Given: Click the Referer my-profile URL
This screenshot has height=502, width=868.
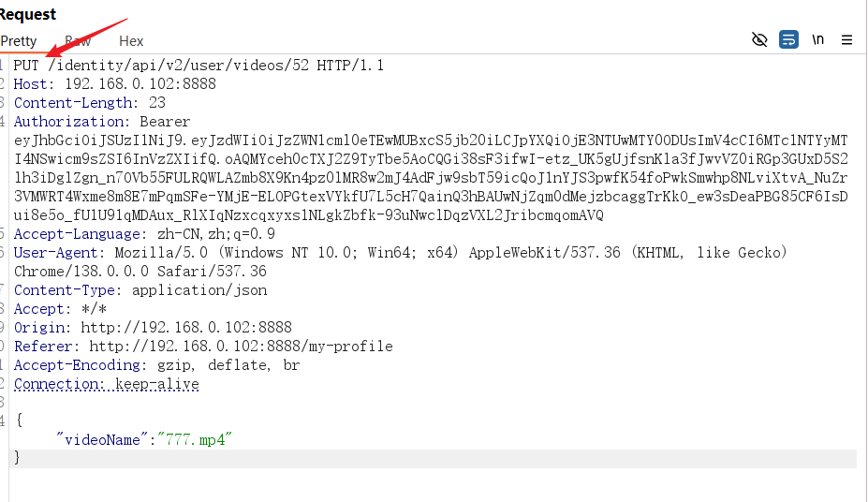Looking at the screenshot, I should 241,347.
